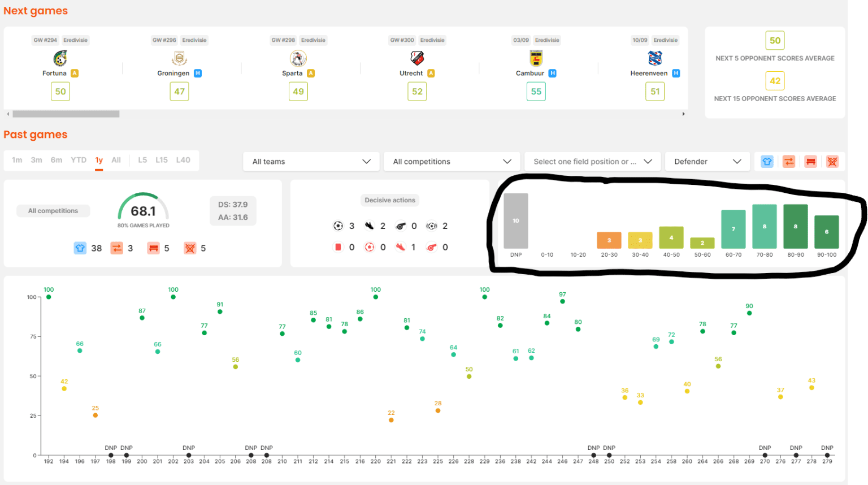Screen dimensions: 868x485
Task: Click the next games right scroll arrow
Action: pyautogui.click(x=684, y=114)
